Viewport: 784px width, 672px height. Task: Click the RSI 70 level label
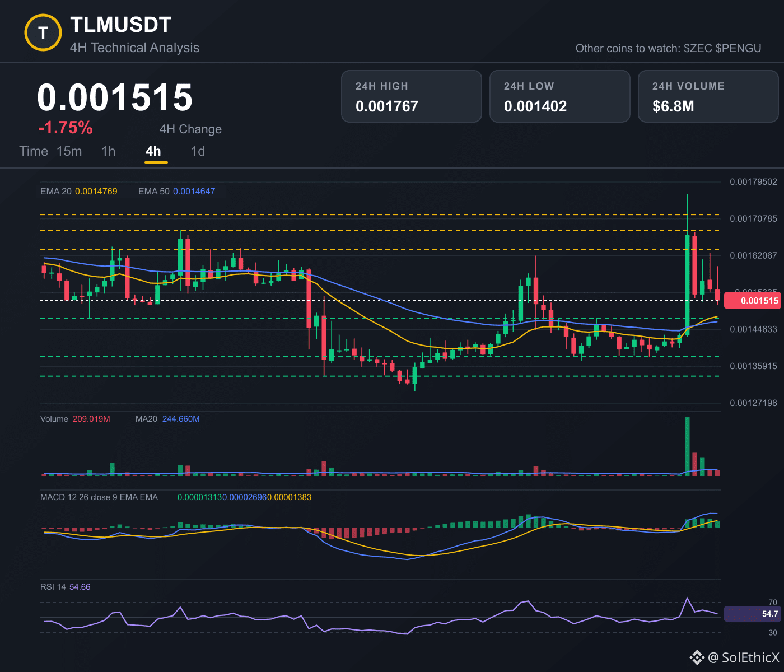coord(773,603)
